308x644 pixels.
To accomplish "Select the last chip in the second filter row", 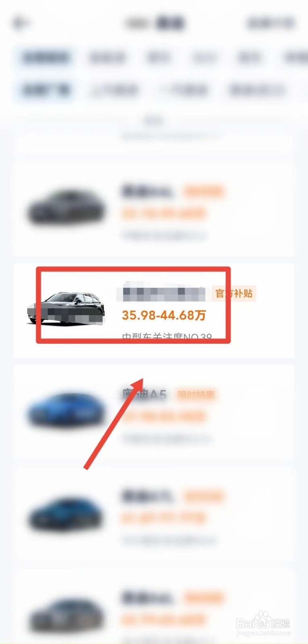I will (257, 89).
